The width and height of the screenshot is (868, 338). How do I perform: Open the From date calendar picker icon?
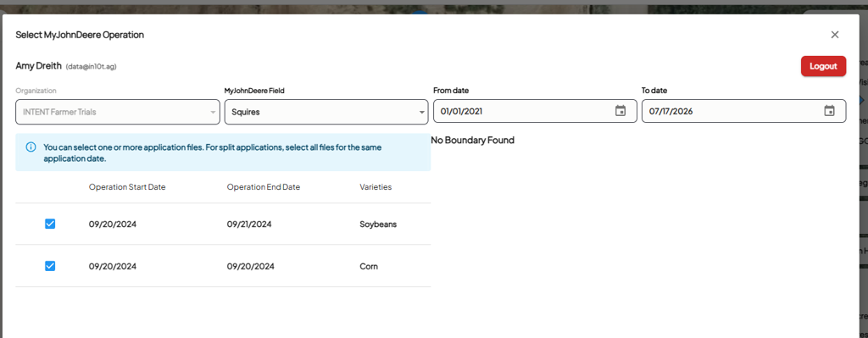coord(620,111)
